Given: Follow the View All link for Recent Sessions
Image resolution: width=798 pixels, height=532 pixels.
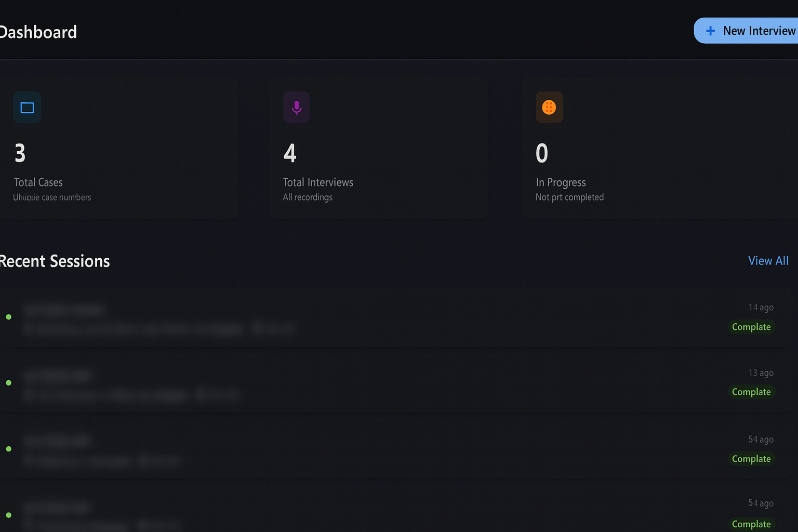Looking at the screenshot, I should (768, 260).
